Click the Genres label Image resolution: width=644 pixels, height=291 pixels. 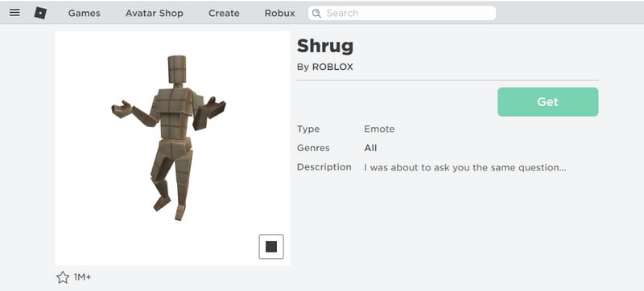(313, 148)
